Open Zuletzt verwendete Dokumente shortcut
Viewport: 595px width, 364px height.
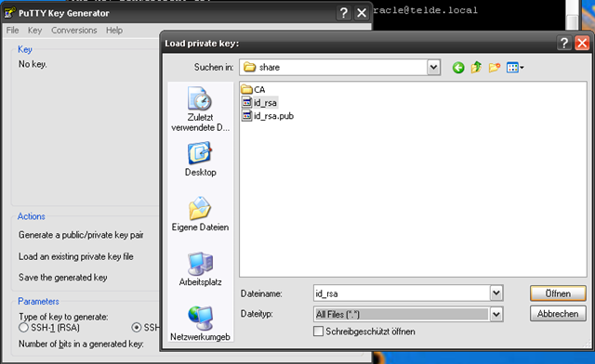(200, 110)
